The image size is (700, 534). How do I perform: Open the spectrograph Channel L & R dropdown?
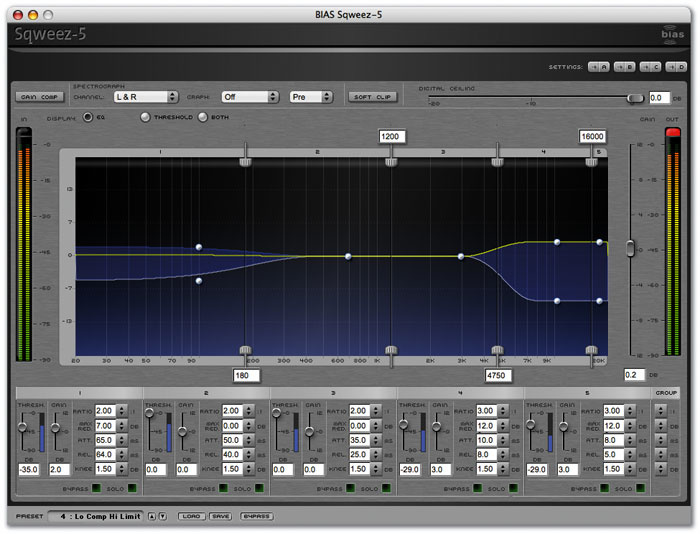point(146,97)
